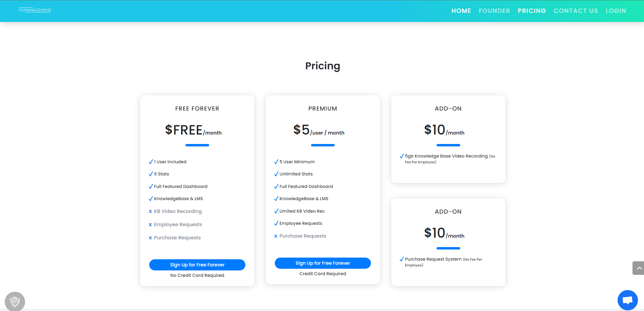Click the Free Forever plan title
This screenshot has height=311, width=644.
coord(197,109)
